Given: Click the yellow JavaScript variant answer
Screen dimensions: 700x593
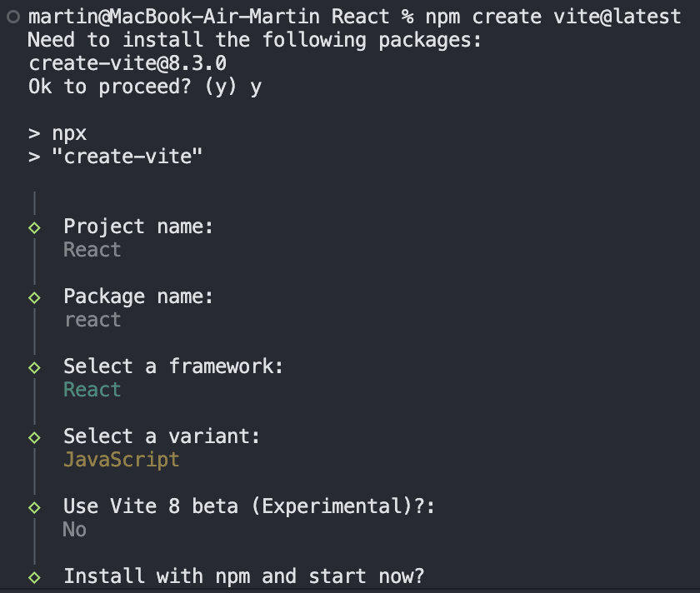Looking at the screenshot, I should tap(121, 460).
